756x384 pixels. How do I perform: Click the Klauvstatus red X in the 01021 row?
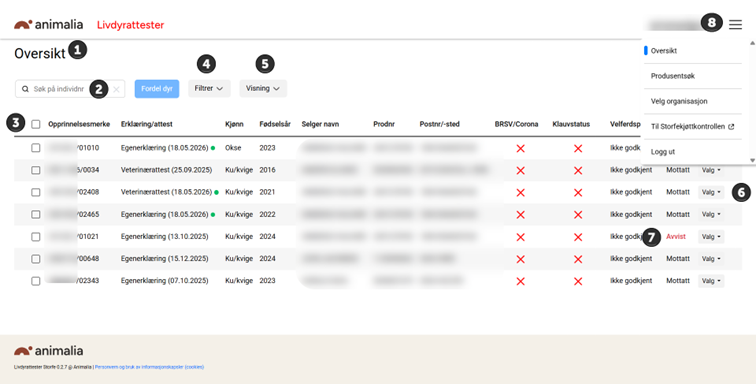click(x=578, y=237)
